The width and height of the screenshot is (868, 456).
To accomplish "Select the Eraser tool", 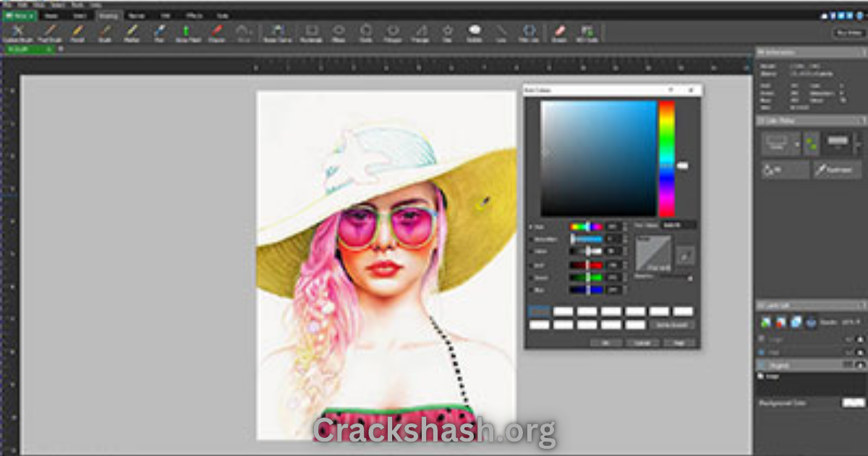I will click(x=558, y=33).
